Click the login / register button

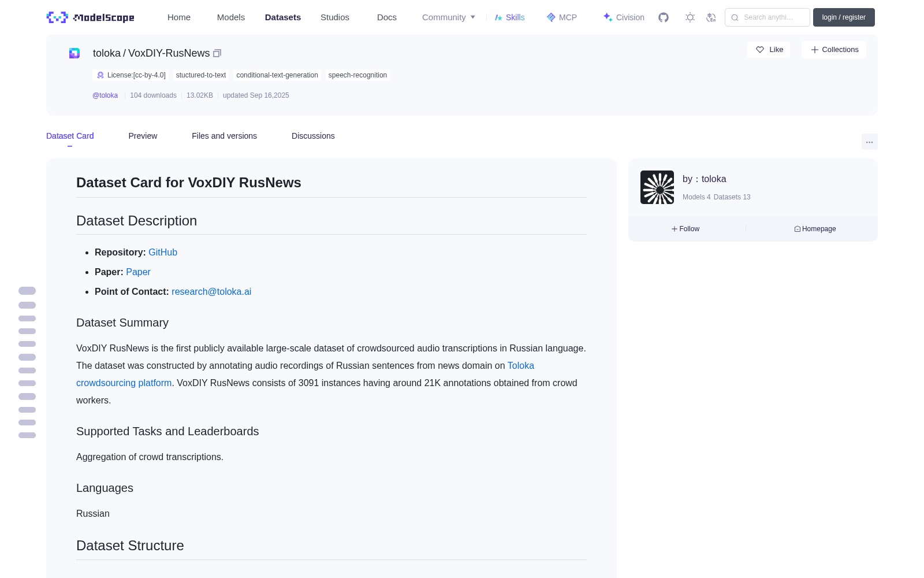click(844, 17)
